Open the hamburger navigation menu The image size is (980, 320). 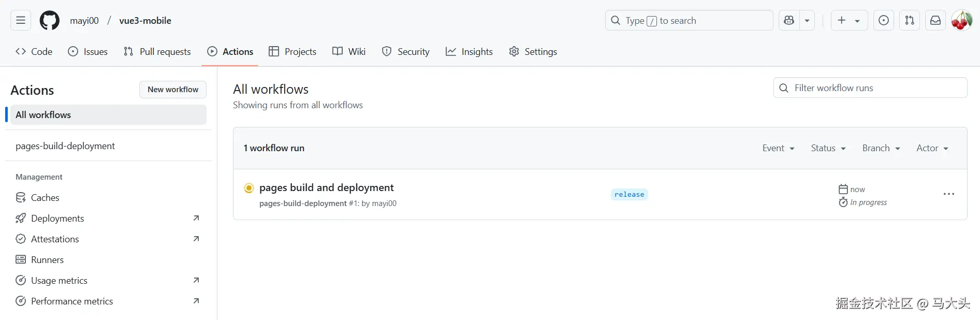click(x=21, y=20)
